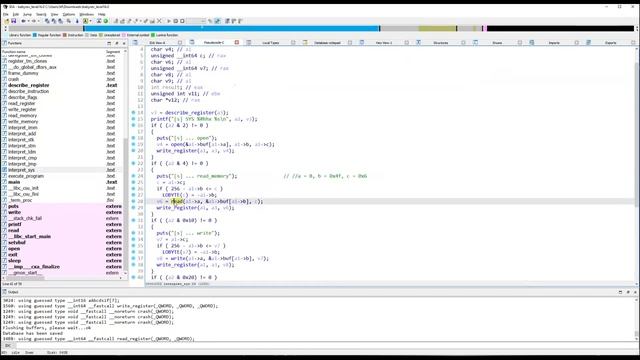Viewport: 640px width, 360px height.
Task: Click the blue regular-function section of navigation band
Action: tap(231, 29)
